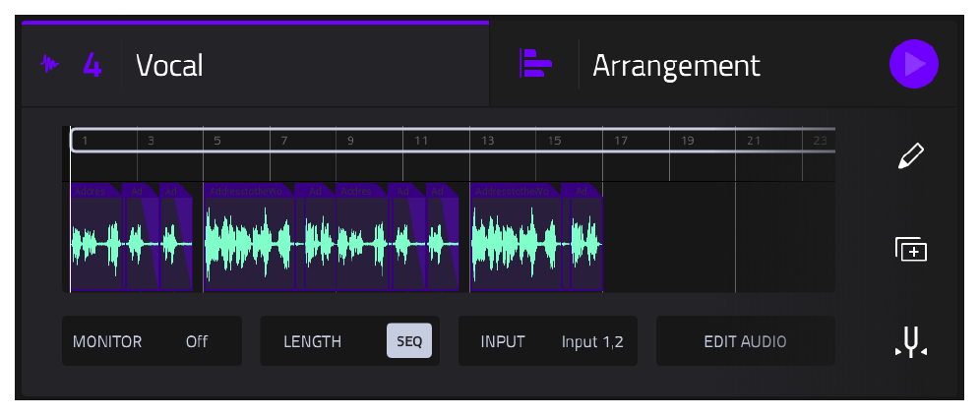
Task: Open the tuning fork snap icon
Action: pyautogui.click(x=910, y=344)
